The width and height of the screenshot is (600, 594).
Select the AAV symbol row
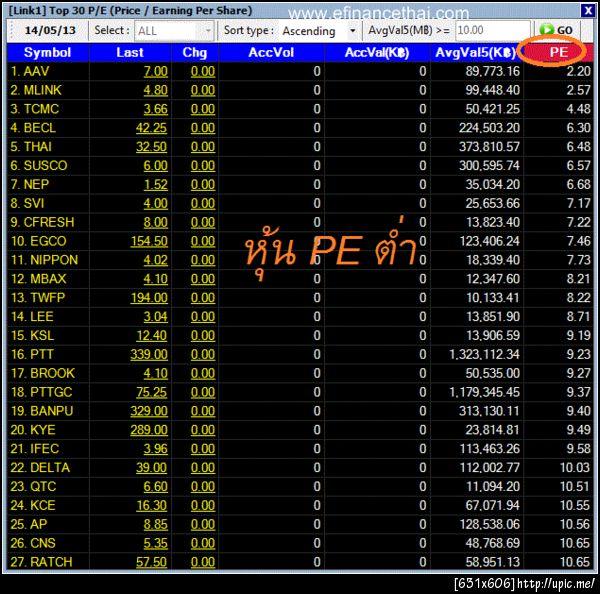300,71
